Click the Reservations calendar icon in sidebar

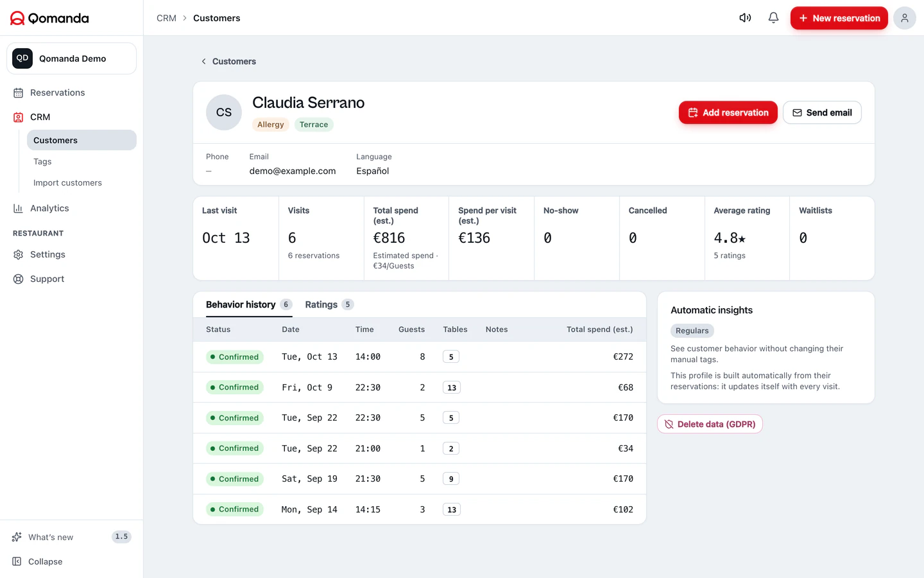(x=19, y=93)
